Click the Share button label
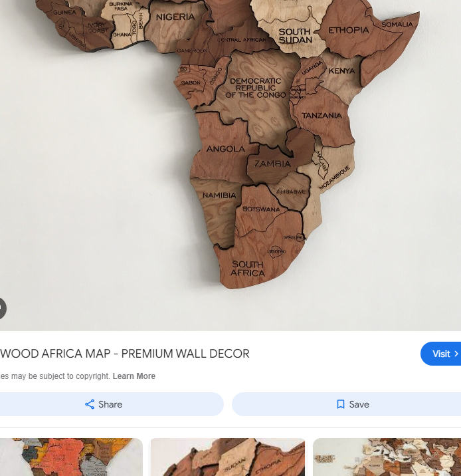461x476 pixels. click(x=110, y=404)
